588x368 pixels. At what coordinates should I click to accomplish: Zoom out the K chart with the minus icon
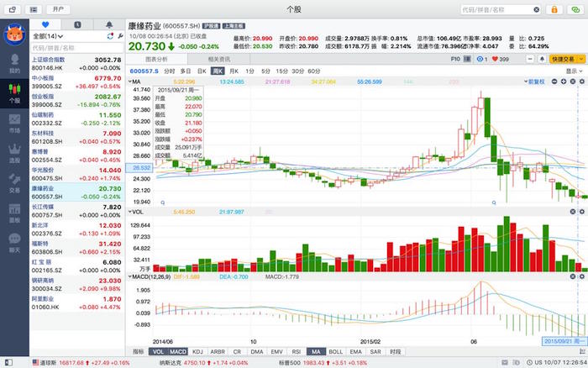[554, 81]
